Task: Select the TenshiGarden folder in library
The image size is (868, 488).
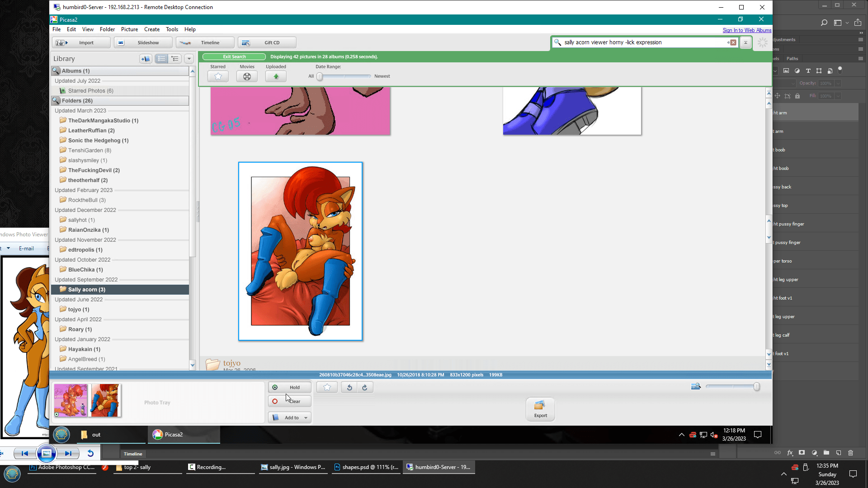Action: (90, 150)
